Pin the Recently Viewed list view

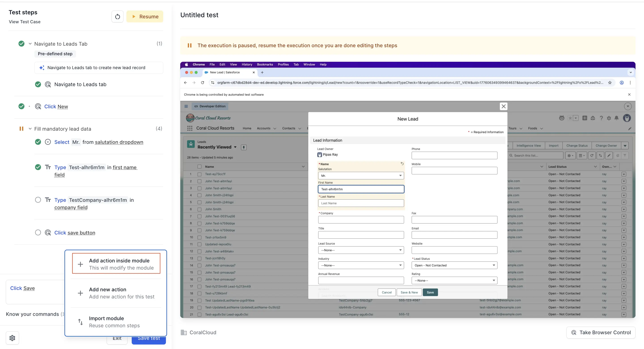pyautogui.click(x=244, y=147)
